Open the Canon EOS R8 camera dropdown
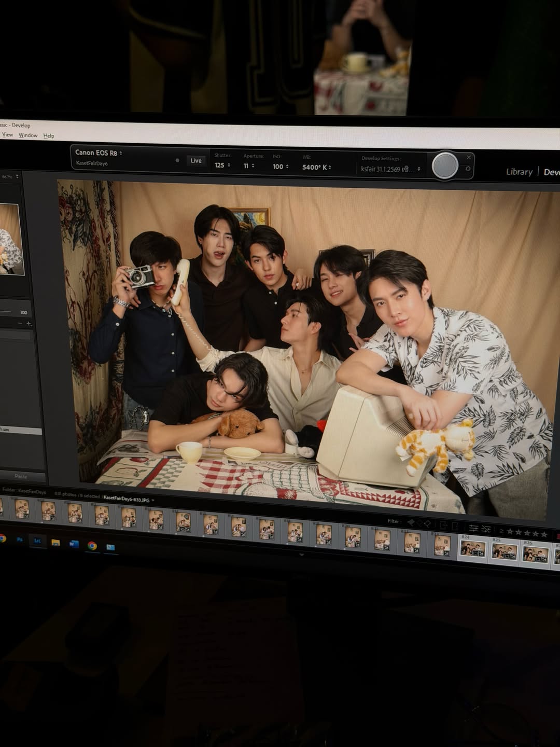The width and height of the screenshot is (560, 747). (x=99, y=153)
